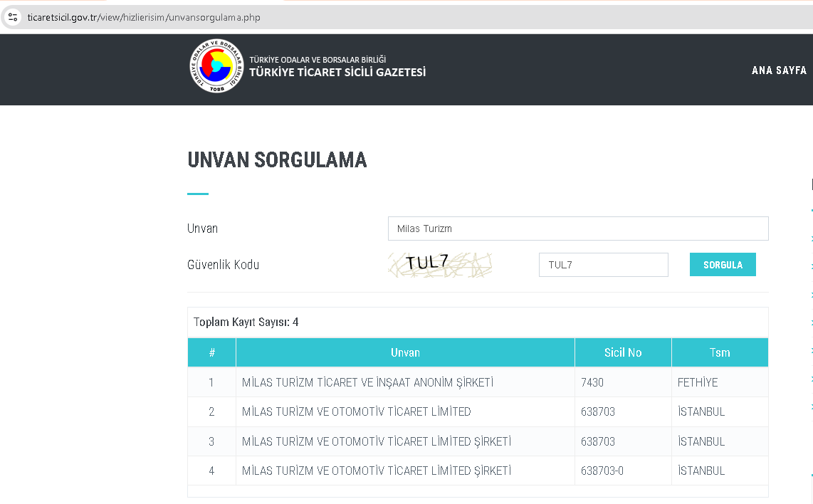Select row 3 company name ending in ŞİRKETİ
Screen dimensions: 813x504
click(x=377, y=441)
